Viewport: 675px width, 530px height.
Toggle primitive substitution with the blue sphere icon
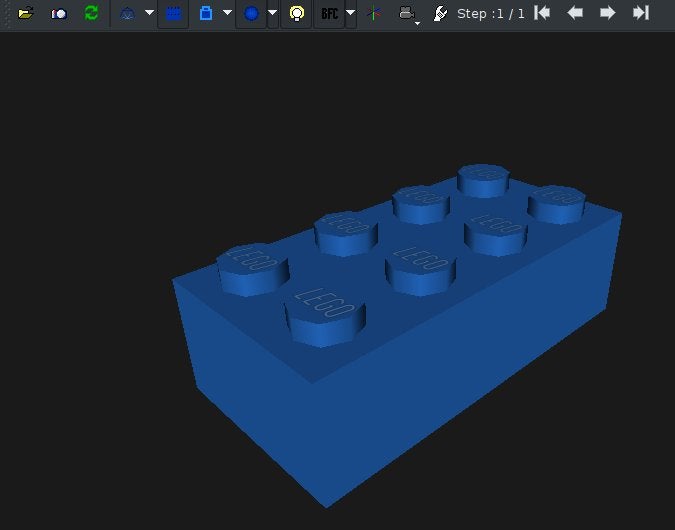click(251, 14)
